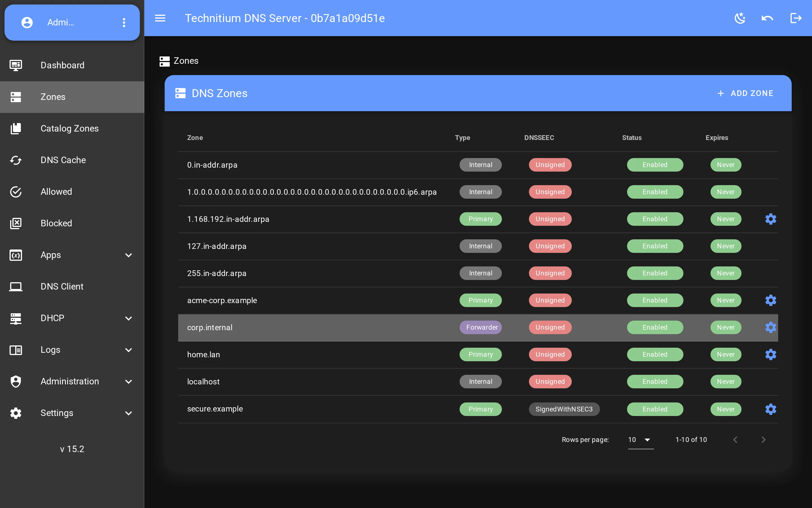Open settings gear for corp.internal zone
Image resolution: width=812 pixels, height=508 pixels.
click(771, 328)
